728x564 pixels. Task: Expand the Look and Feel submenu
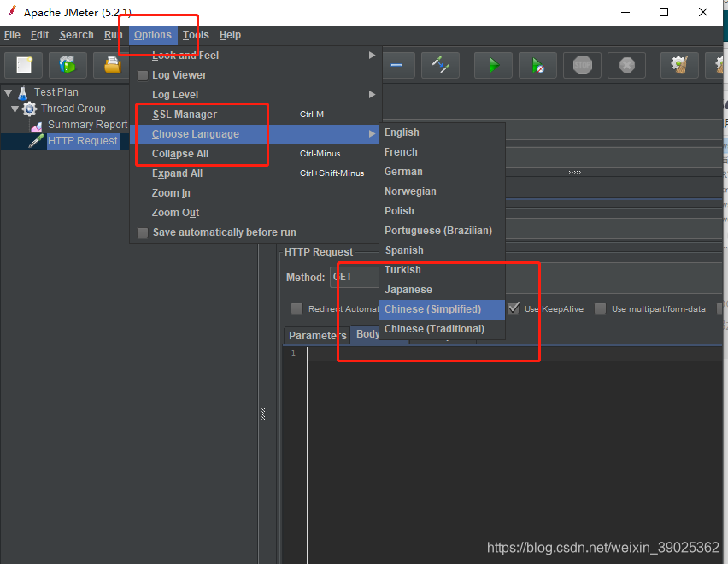point(255,56)
